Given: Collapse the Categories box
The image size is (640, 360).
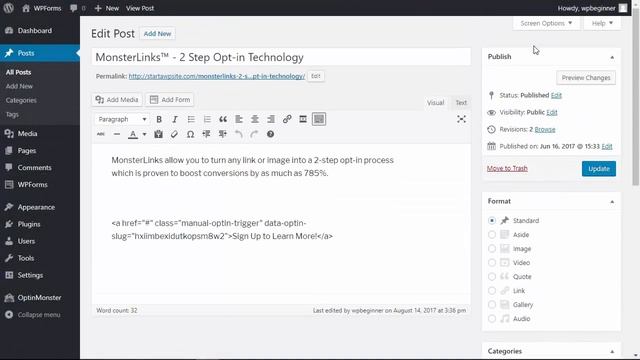Looking at the screenshot, I should (x=612, y=351).
